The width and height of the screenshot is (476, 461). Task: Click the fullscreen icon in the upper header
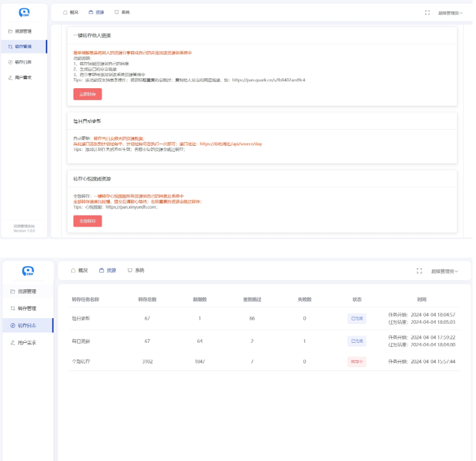(x=427, y=12)
